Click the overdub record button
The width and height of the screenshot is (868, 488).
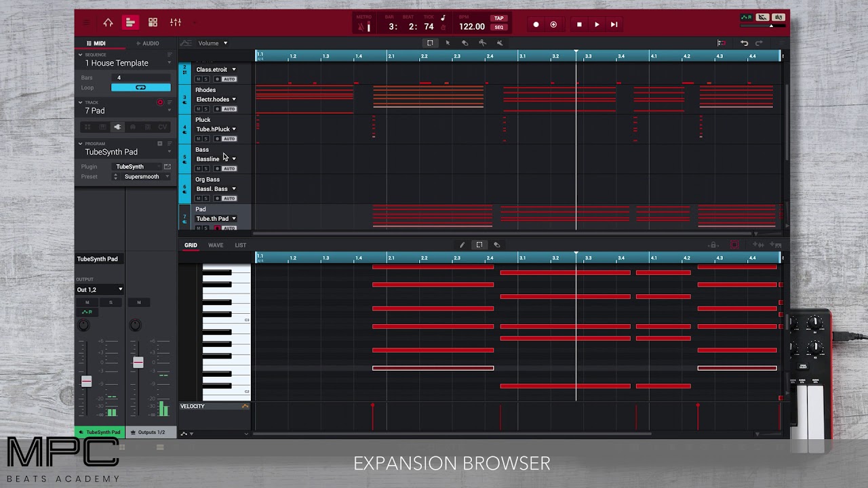pyautogui.click(x=553, y=24)
